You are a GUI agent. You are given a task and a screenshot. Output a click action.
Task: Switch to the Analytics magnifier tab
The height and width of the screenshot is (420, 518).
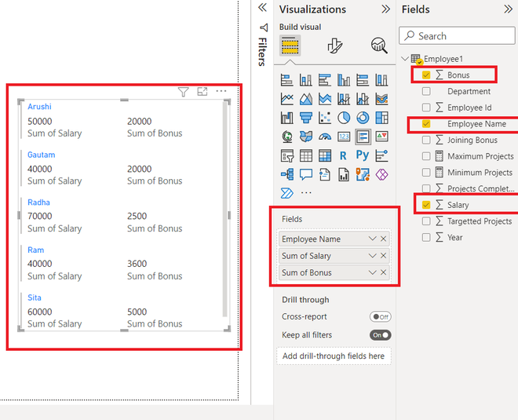pyautogui.click(x=379, y=46)
